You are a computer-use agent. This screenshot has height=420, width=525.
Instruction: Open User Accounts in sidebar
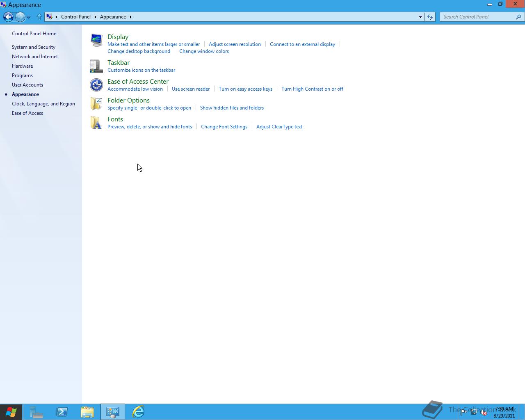27,85
